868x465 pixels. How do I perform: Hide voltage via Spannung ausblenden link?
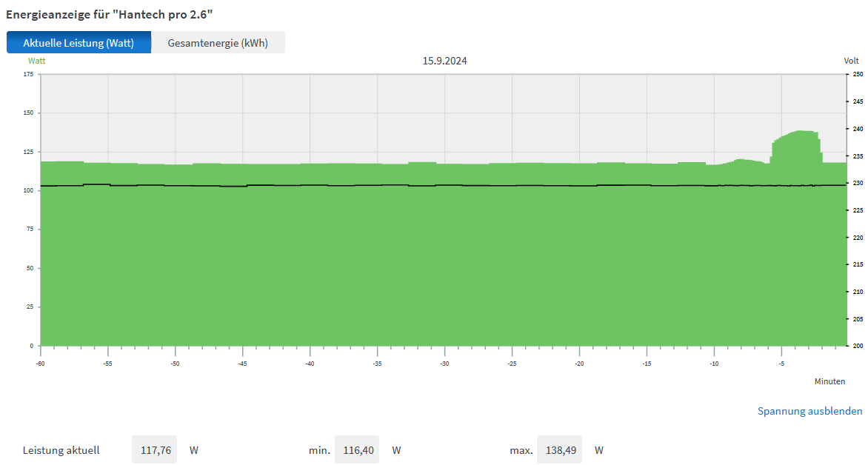pyautogui.click(x=809, y=411)
